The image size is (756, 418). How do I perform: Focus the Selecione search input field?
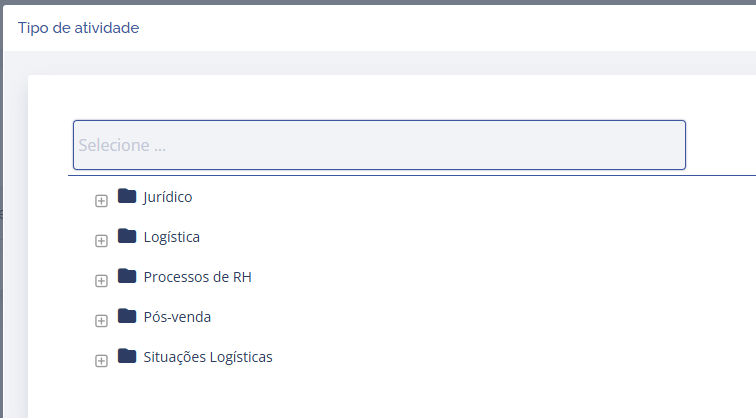(379, 145)
